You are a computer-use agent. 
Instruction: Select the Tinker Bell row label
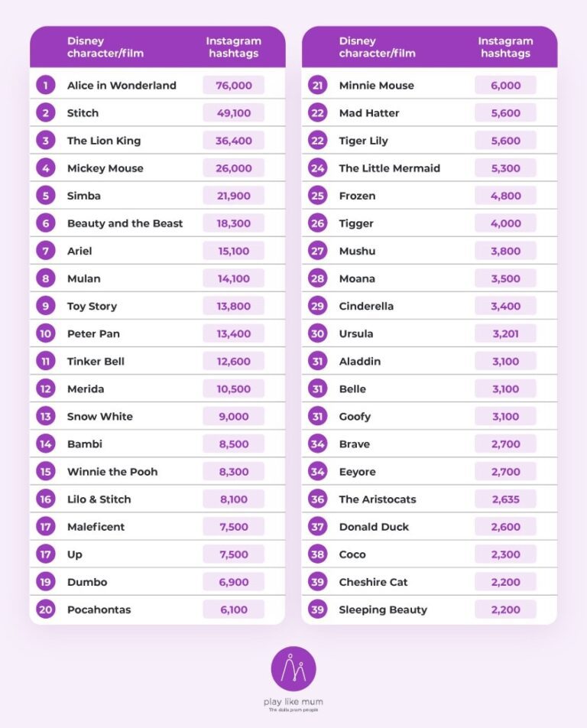click(96, 361)
